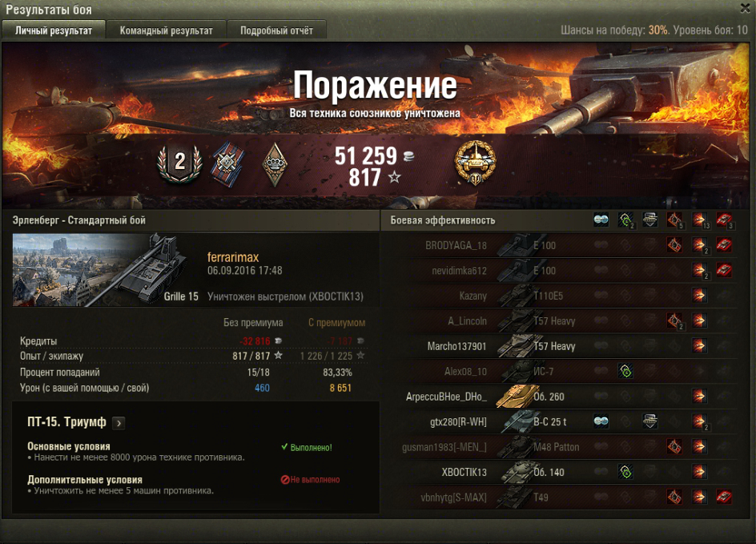Screen dimensions: 756x544
Task: Close the battle results window
Action: (746, 7)
